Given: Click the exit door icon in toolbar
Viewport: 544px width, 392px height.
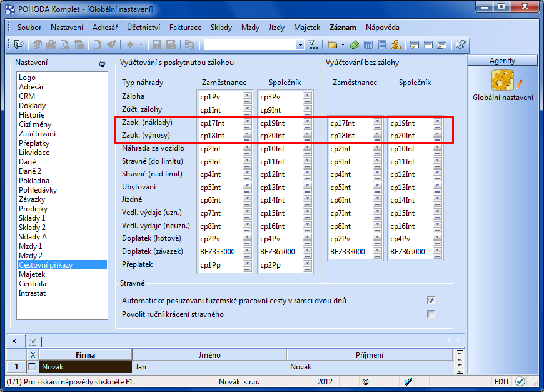Looking at the screenshot, I should pyautogui.click(x=18, y=44).
